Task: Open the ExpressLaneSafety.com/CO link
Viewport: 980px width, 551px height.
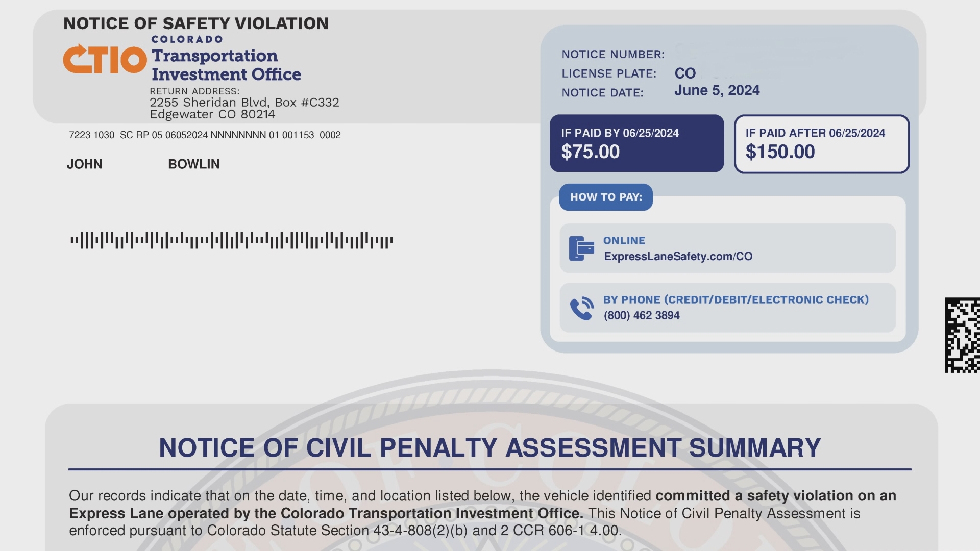Action: tap(678, 256)
